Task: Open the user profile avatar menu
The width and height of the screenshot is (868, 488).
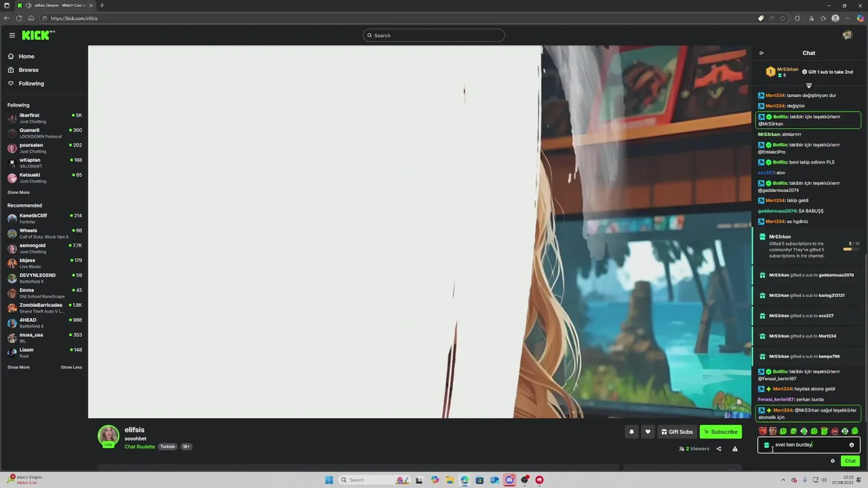Action: coord(847,35)
